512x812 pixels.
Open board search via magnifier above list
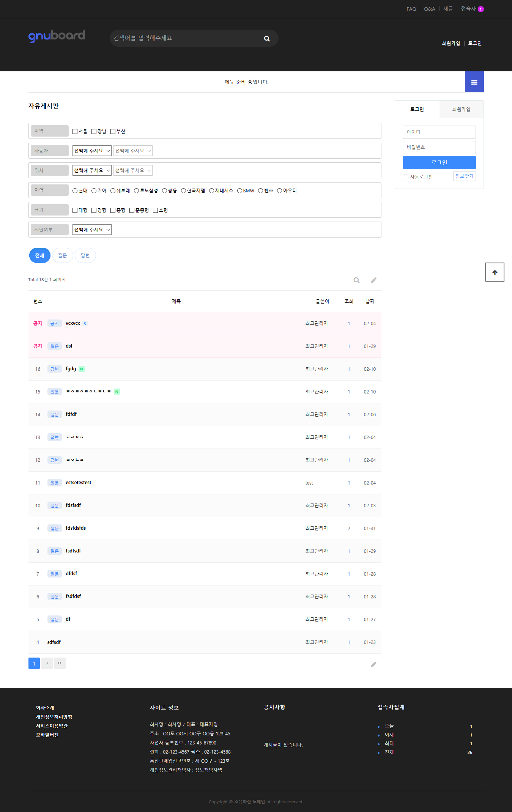(356, 280)
